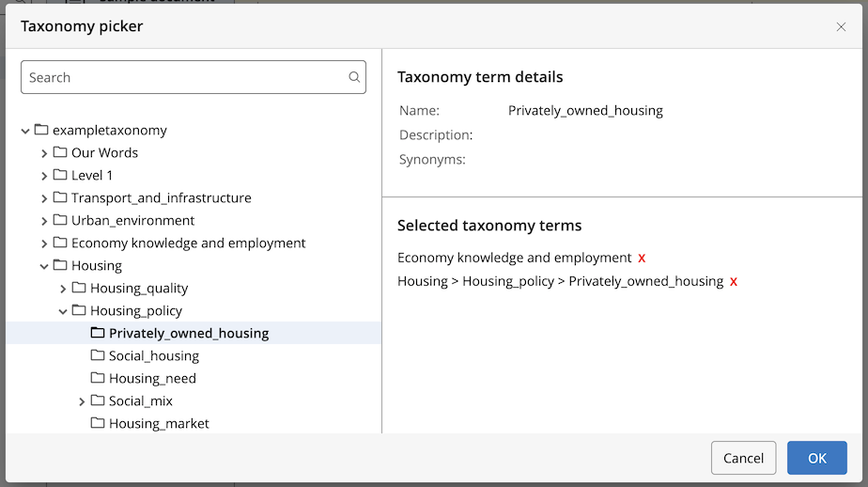Click the exampletaxonomy folder icon
The height and width of the screenshot is (487, 868).
point(41,130)
